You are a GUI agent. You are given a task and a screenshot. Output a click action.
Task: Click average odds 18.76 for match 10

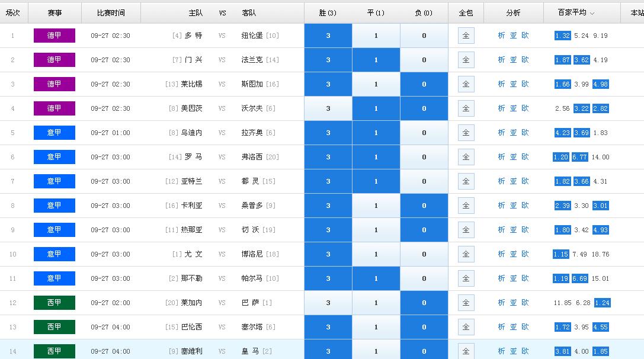601,254
